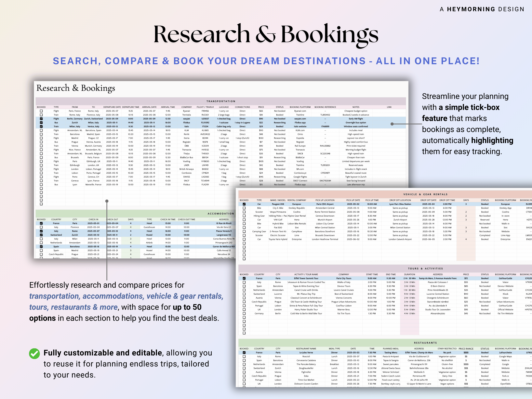Click the Researching status cell for the Expedia flight
The width and height of the screenshot is (532, 399).
coord(279,138)
